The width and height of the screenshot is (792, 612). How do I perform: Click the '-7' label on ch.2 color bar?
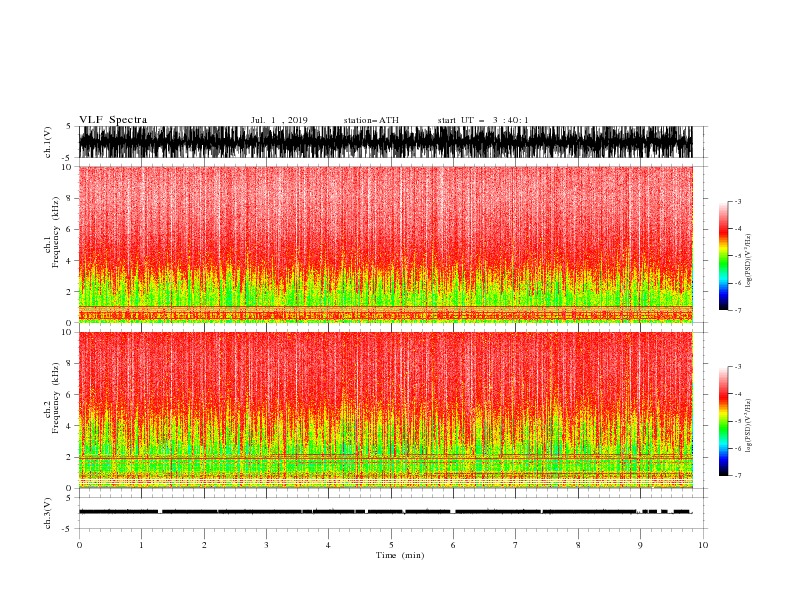pos(738,476)
